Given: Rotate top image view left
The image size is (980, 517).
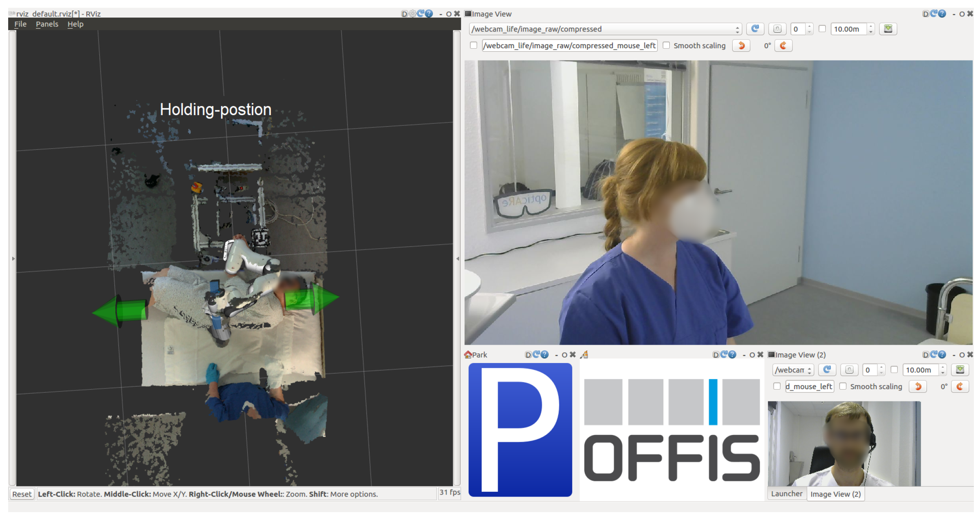Looking at the screenshot, I should (741, 46).
